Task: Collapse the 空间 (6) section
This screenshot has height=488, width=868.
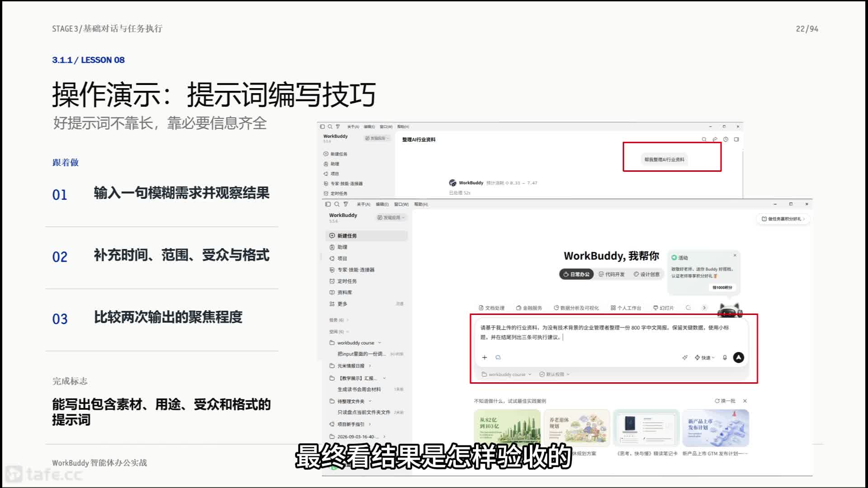Action: (x=339, y=332)
